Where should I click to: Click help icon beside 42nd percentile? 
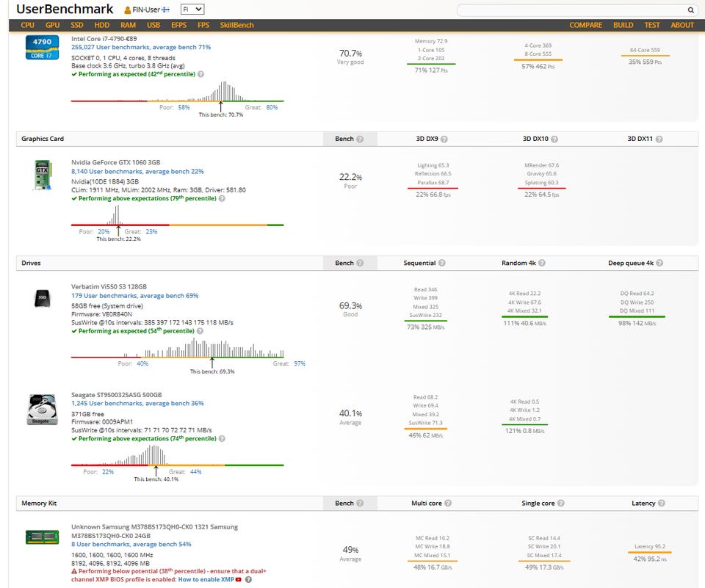(201, 74)
